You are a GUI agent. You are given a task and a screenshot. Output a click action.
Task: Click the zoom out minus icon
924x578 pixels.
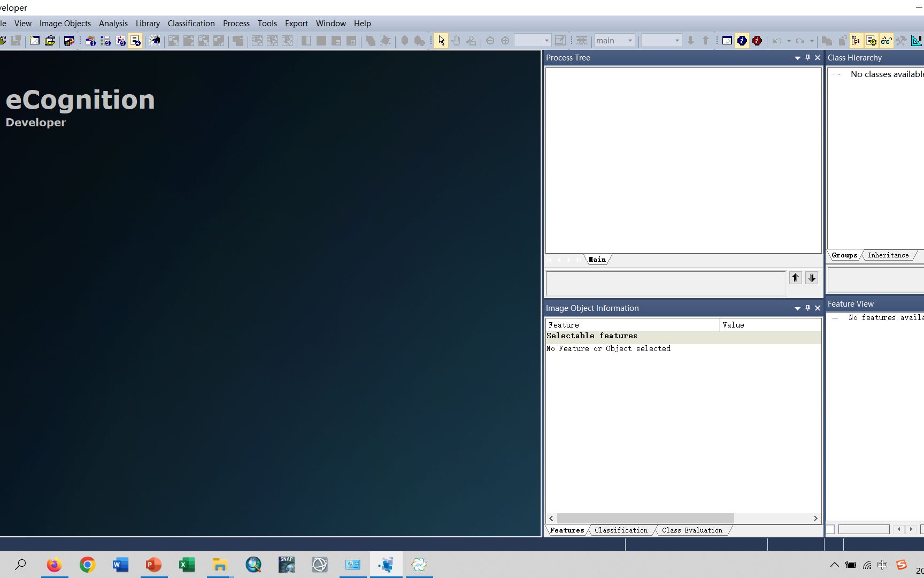490,41
